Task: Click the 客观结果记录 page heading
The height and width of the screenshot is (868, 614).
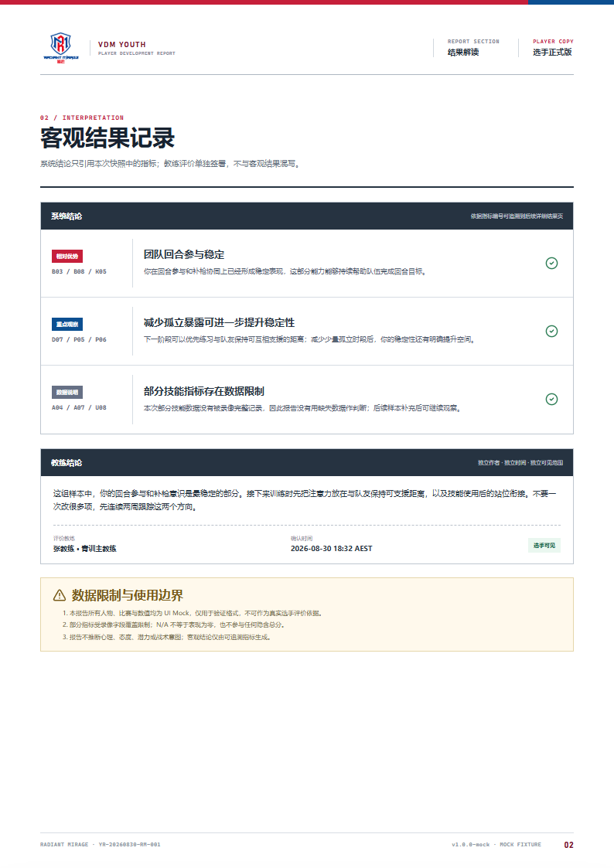Action: [107, 138]
